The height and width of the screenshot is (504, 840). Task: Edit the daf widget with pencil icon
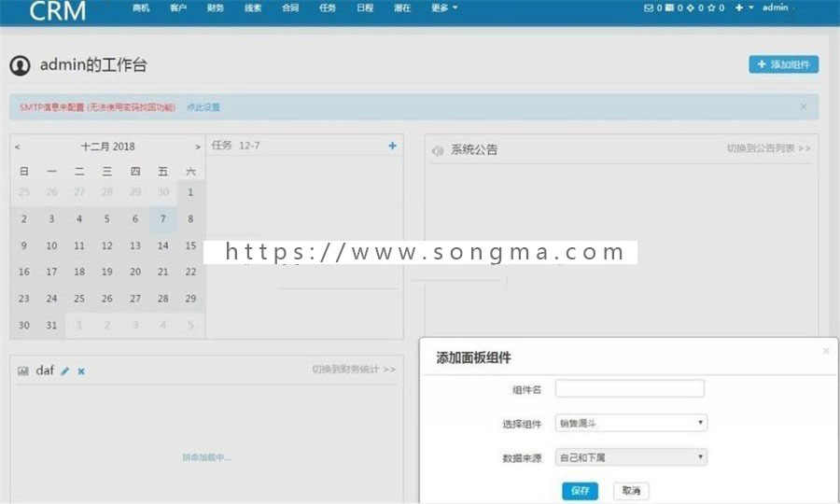[x=64, y=371]
